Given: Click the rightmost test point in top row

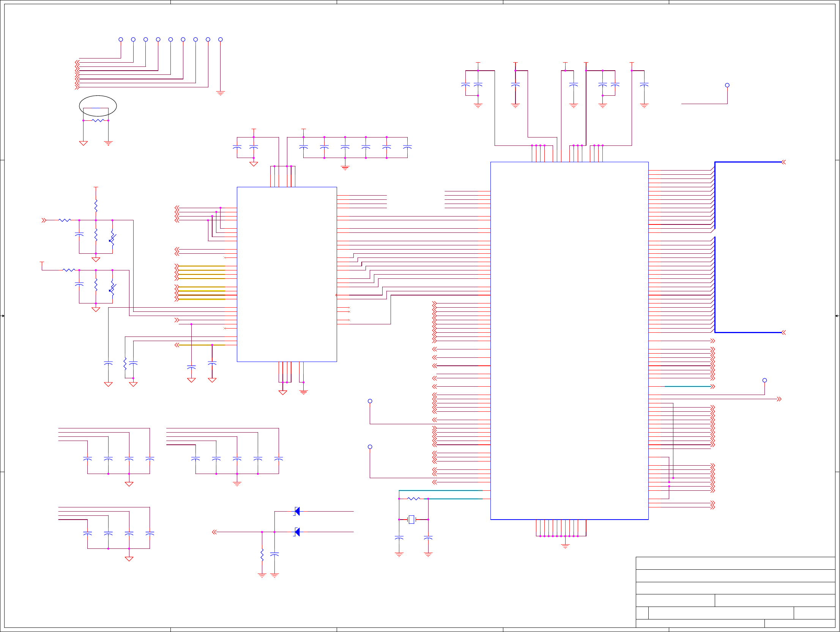Looking at the screenshot, I should [x=221, y=39].
